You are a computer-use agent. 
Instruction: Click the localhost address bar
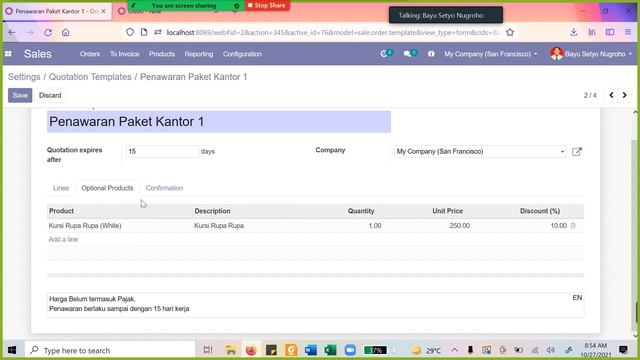click(333, 32)
